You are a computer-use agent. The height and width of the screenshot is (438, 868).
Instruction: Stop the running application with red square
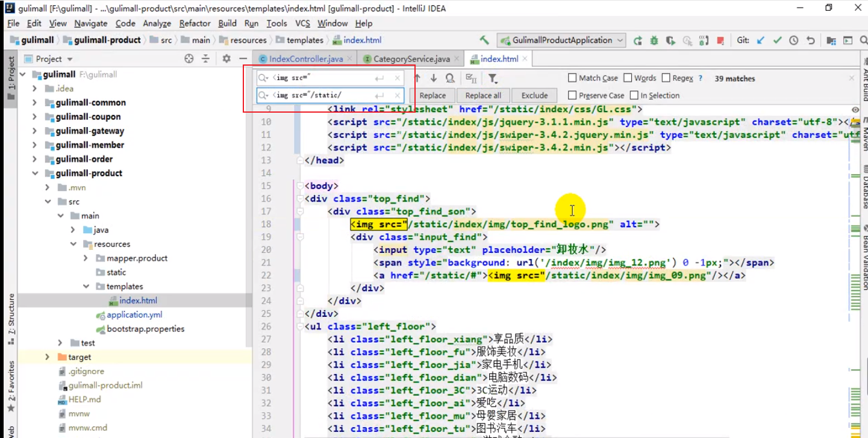pyautogui.click(x=720, y=40)
